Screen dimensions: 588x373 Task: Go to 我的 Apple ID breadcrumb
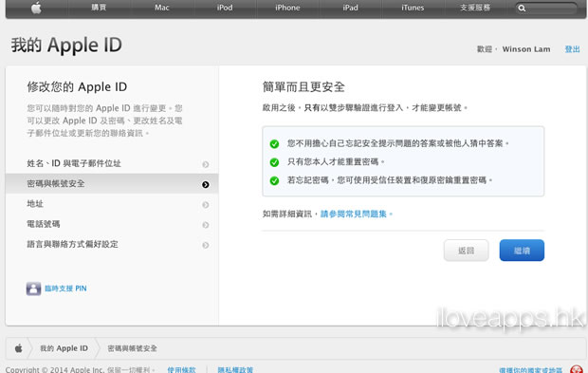[64, 348]
